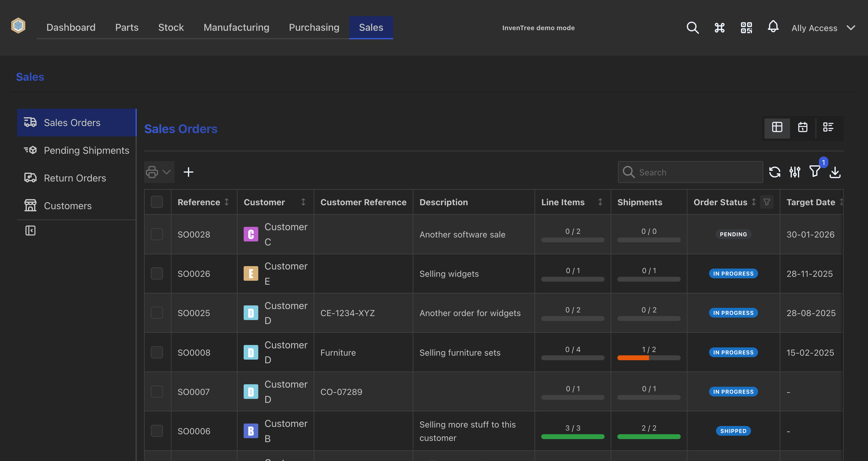Collapse the sidebar panel icon
The width and height of the screenshot is (868, 461).
click(x=30, y=230)
